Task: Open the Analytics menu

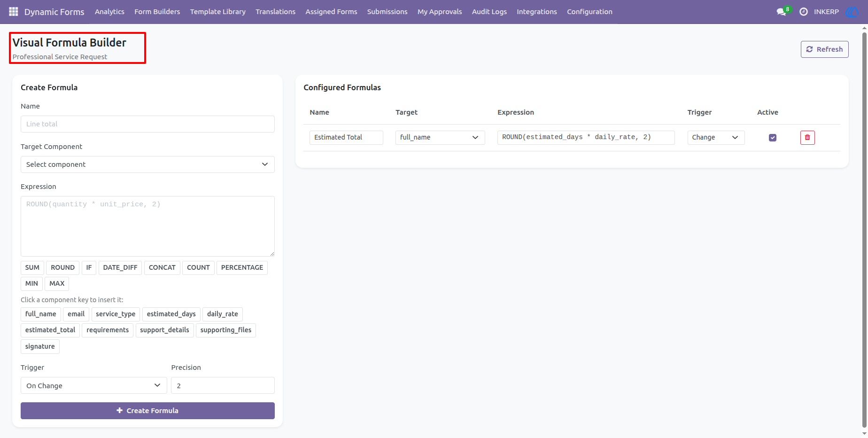Action: tap(109, 12)
